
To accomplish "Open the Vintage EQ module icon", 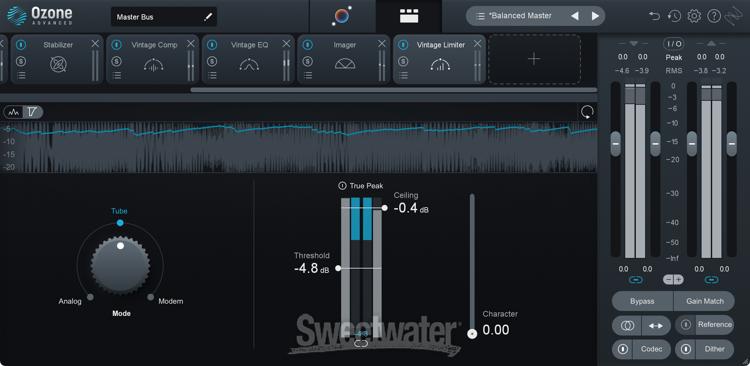I will [249, 64].
